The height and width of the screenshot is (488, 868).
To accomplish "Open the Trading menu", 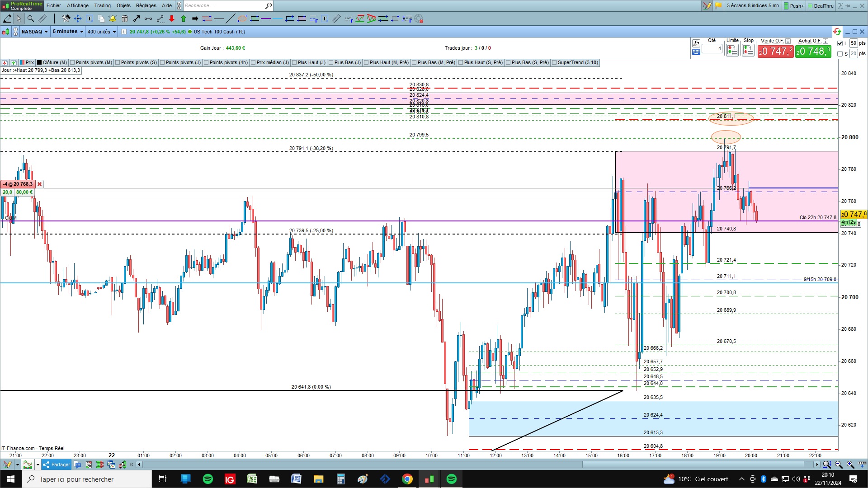I will pos(102,5).
